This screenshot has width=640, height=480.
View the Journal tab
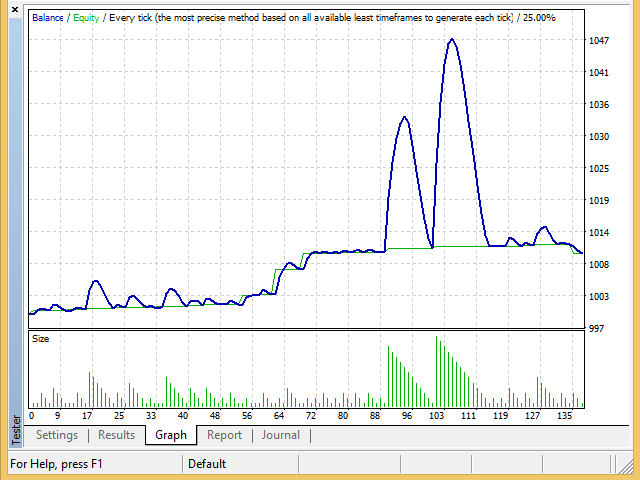[x=281, y=435]
